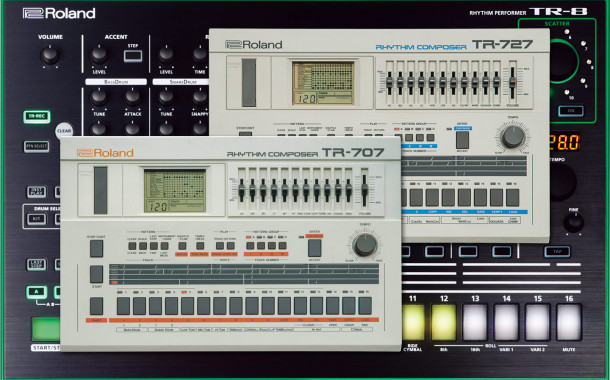
Task: Trigger TR-8 pad 12 labeled 8th
Action: coord(444,322)
